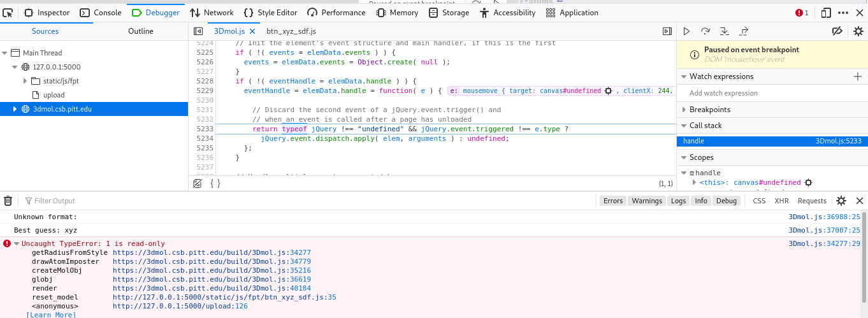
Task: Open source link 3Dmol.js:36988:25
Action: coord(824,217)
